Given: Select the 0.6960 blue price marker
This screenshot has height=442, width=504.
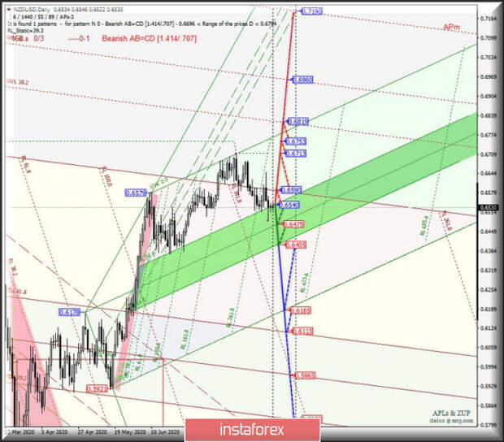Looking at the screenshot, I should [302, 80].
